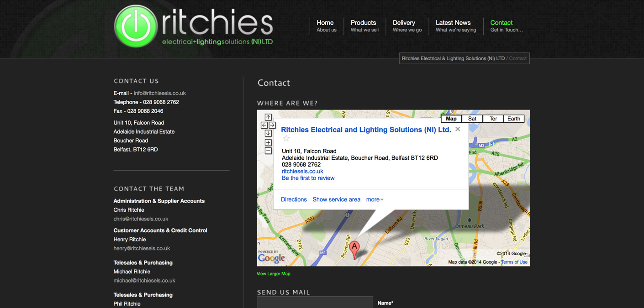Click Directions in map popup
The width and height of the screenshot is (644, 308).
(294, 199)
